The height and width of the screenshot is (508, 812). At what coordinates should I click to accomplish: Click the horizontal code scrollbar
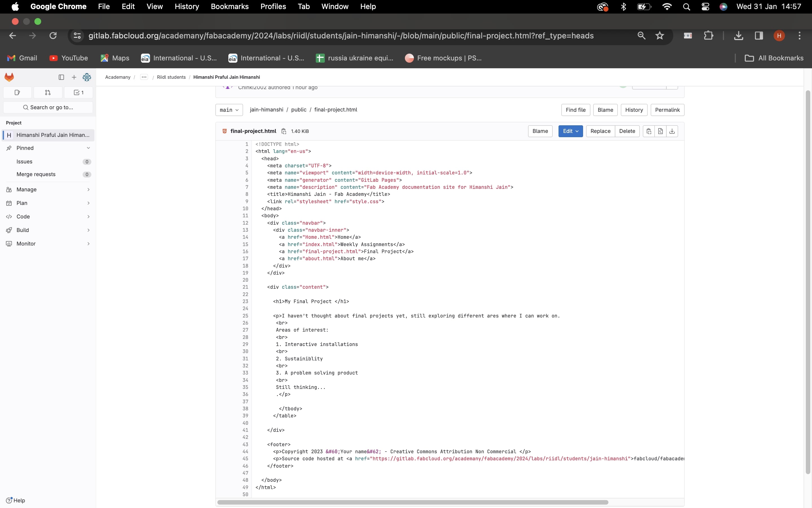413,502
